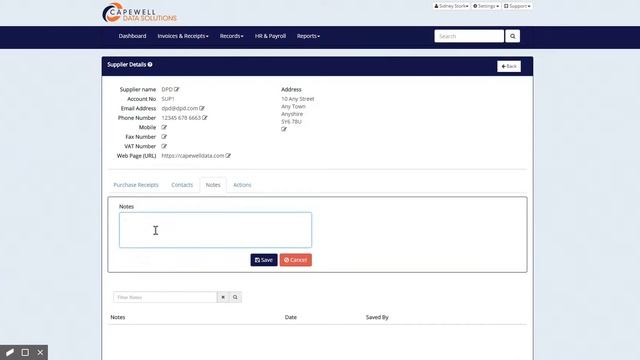Switch to Purchase Receipts tab
Screen dimensions: 640x360
(136, 185)
